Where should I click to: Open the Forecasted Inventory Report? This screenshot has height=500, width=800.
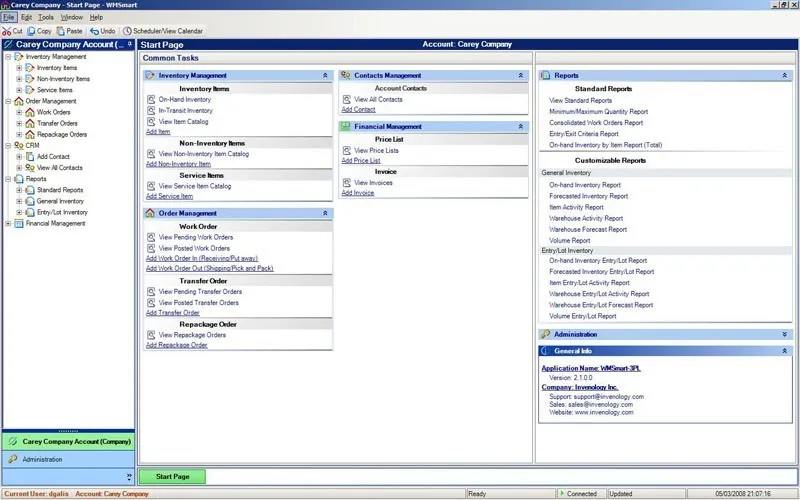(x=588, y=196)
